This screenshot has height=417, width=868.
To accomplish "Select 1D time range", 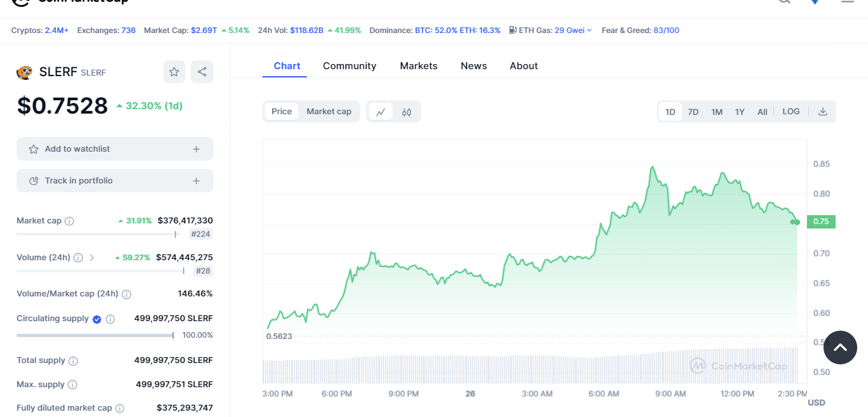I will tap(670, 112).
